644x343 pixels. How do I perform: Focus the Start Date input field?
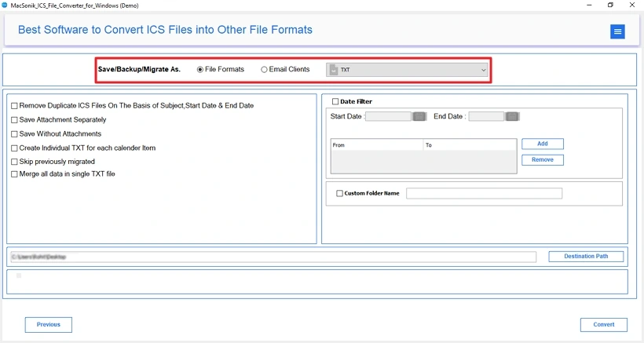pos(388,116)
